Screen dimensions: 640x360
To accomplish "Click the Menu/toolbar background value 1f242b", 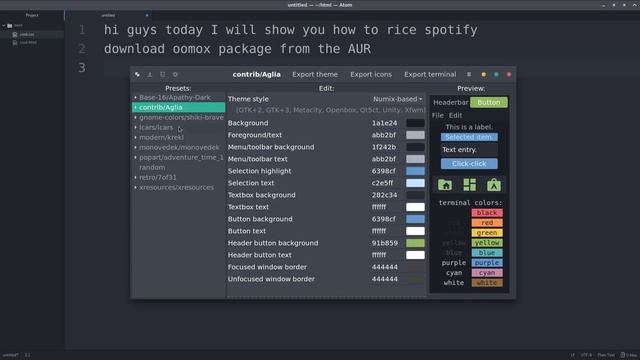I will tap(384, 147).
